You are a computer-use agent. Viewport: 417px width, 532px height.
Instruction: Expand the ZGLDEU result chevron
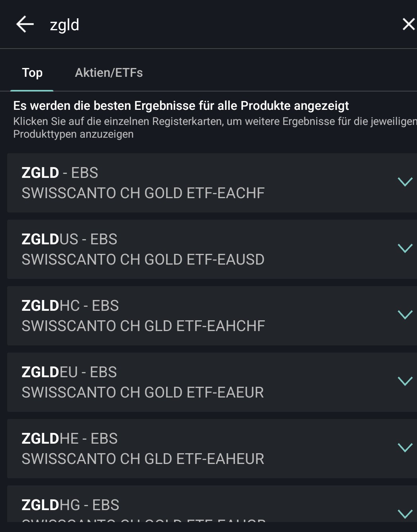coord(405,381)
